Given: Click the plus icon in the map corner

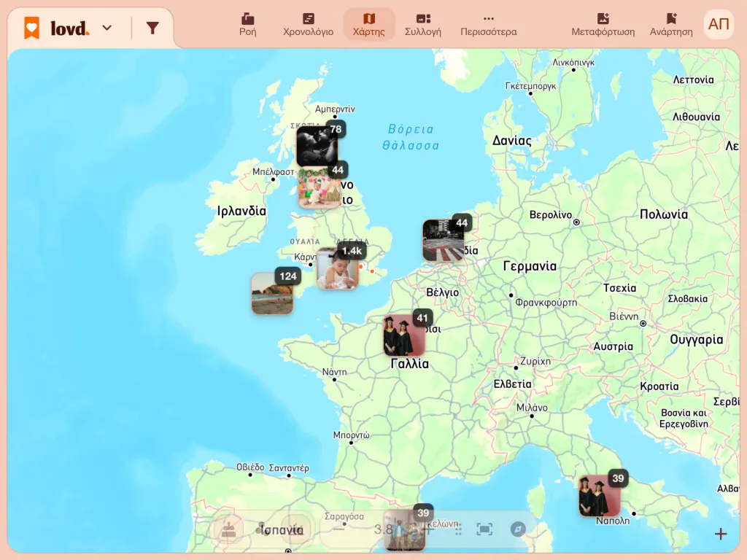Looking at the screenshot, I should point(721,534).
